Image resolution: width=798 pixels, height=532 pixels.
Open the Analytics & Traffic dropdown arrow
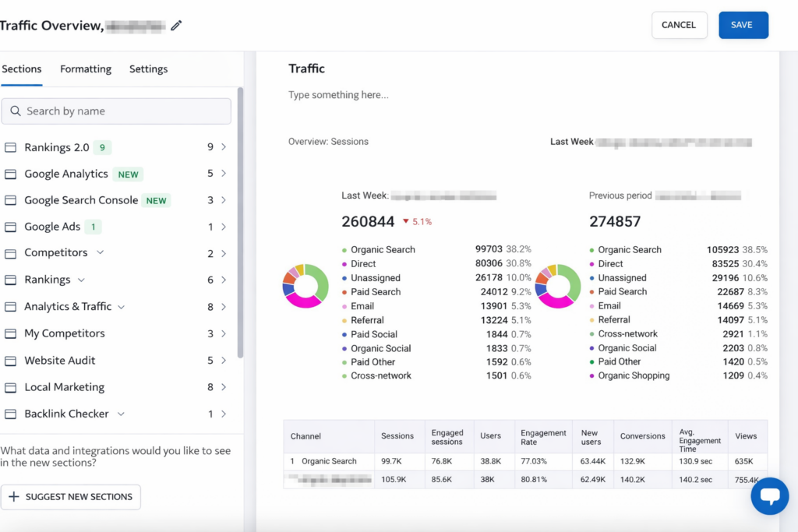(121, 307)
